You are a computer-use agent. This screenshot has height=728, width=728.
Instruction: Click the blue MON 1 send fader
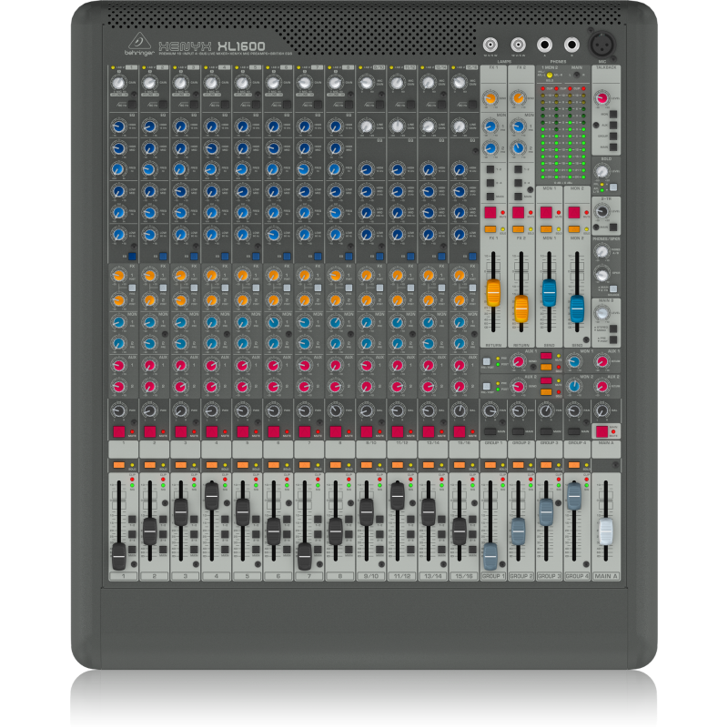click(549, 293)
